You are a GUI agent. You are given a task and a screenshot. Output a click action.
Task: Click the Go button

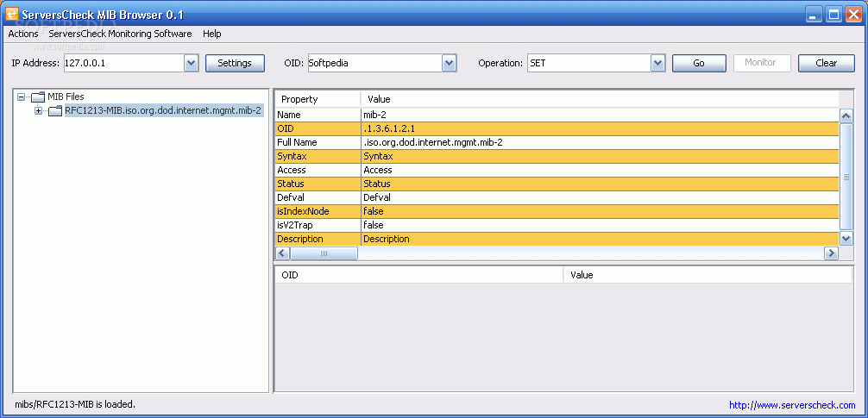coord(699,63)
